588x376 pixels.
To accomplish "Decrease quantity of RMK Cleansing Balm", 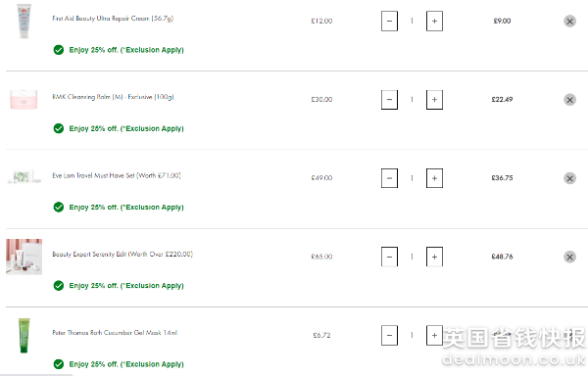I will 389,100.
